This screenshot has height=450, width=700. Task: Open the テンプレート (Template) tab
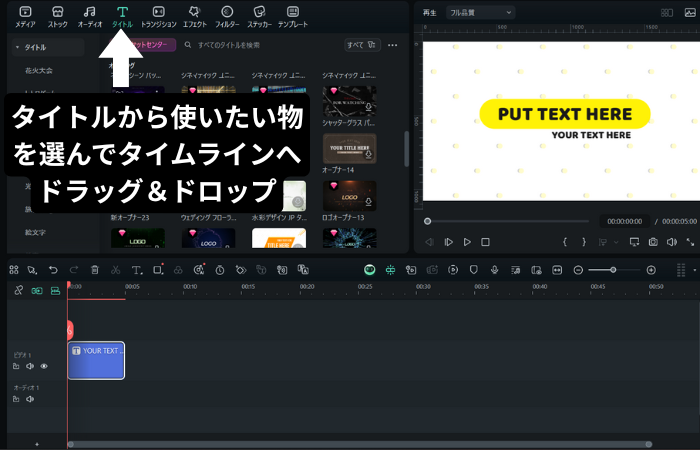[x=293, y=17]
